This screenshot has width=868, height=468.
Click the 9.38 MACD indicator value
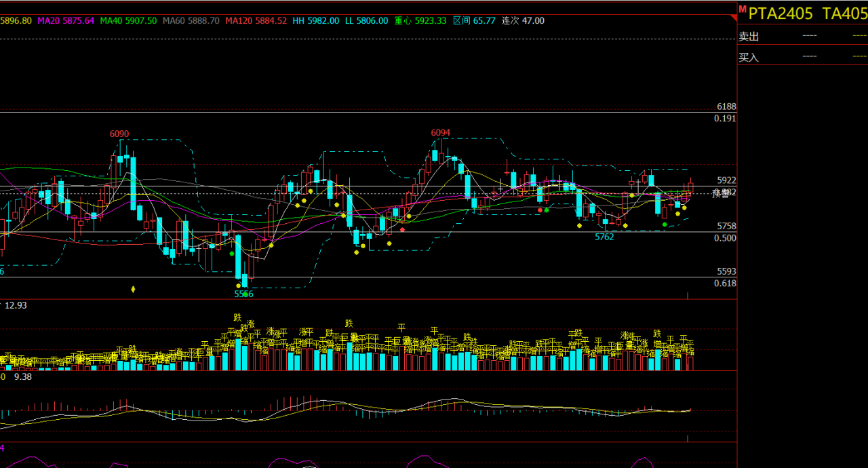(23, 376)
